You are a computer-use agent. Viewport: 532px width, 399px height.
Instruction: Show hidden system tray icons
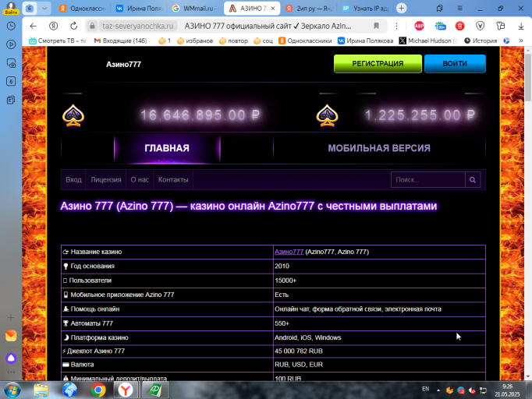[x=438, y=391]
